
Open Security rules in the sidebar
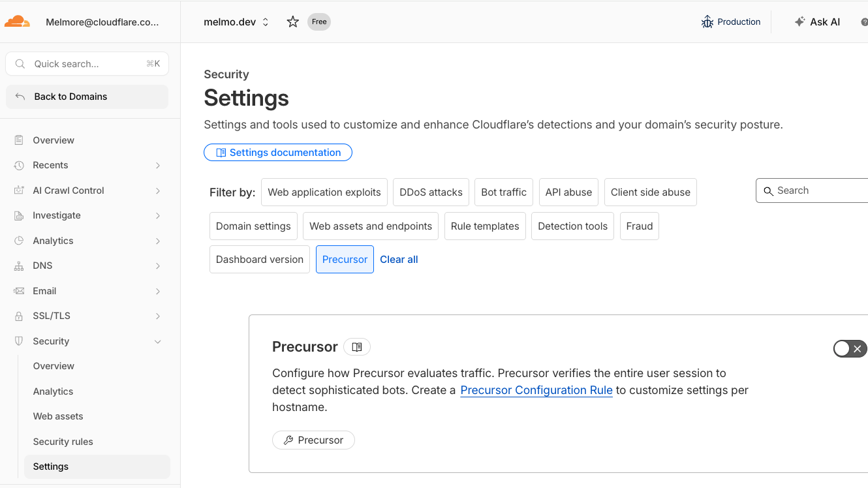coord(63,442)
